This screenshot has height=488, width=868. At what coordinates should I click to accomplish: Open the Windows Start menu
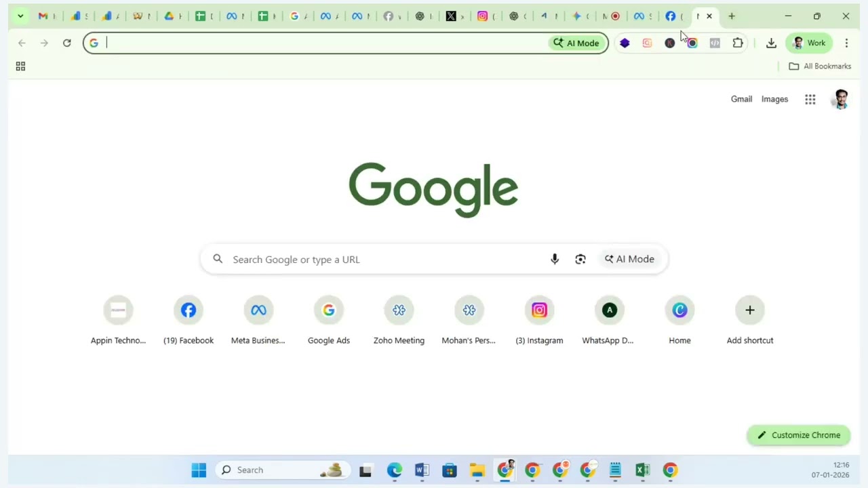[199, 470]
